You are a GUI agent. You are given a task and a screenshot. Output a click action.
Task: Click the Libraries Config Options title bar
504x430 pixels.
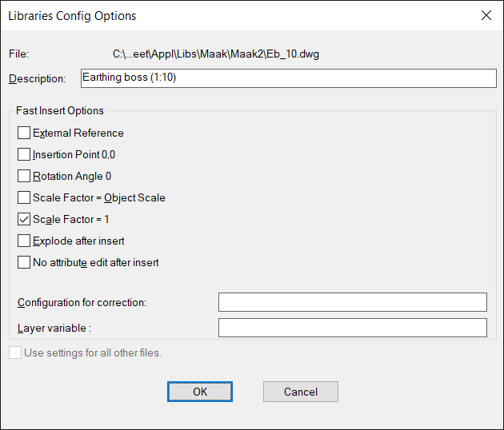[x=238, y=15]
